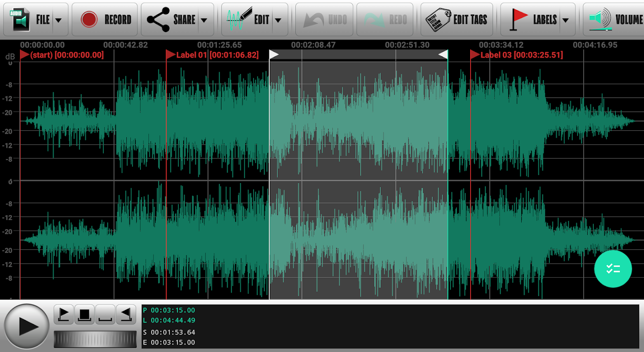
Task: Expand the Labels dropdown arrow
Action: 566,20
